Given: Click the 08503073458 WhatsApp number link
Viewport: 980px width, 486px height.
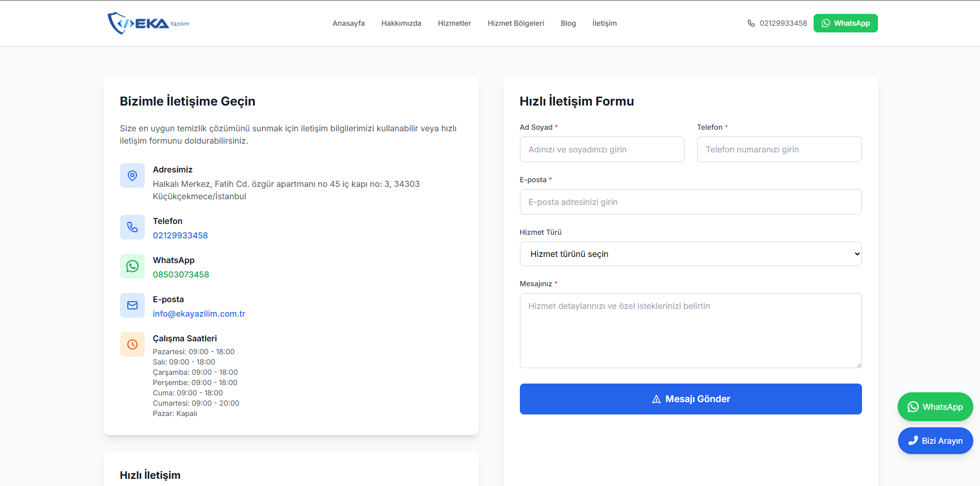Looking at the screenshot, I should (181, 274).
